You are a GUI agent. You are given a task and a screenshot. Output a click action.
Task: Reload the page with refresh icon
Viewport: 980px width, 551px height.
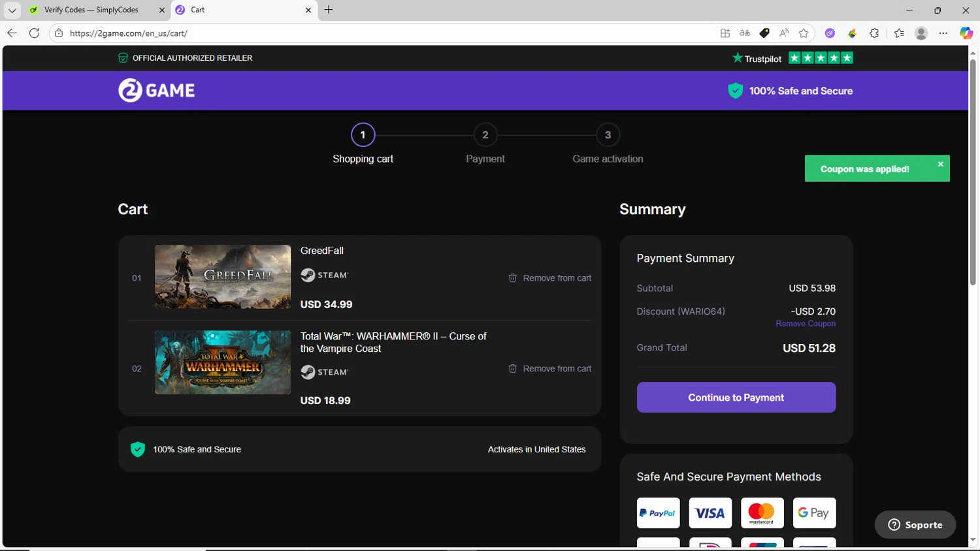click(35, 33)
